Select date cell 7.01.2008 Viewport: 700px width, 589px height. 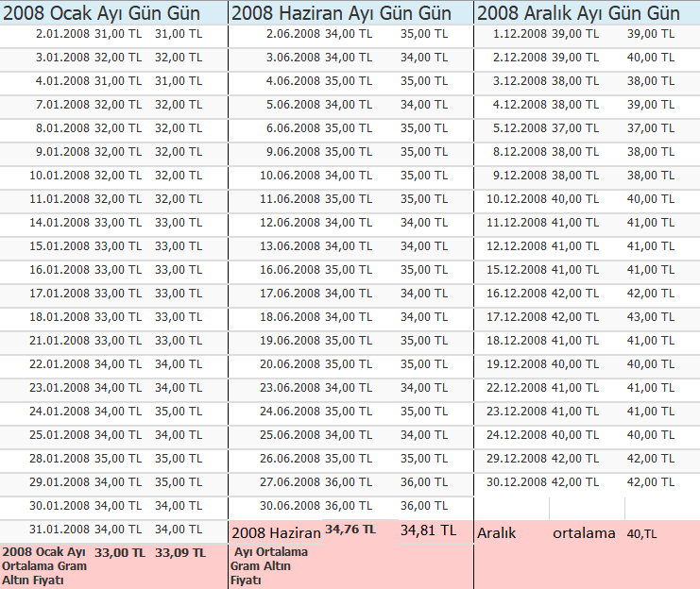pos(62,105)
